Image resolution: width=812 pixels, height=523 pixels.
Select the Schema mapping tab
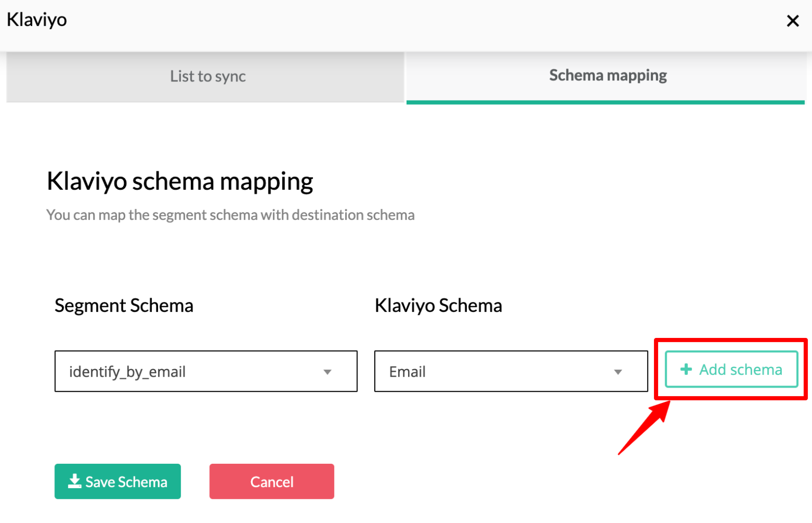click(x=607, y=75)
